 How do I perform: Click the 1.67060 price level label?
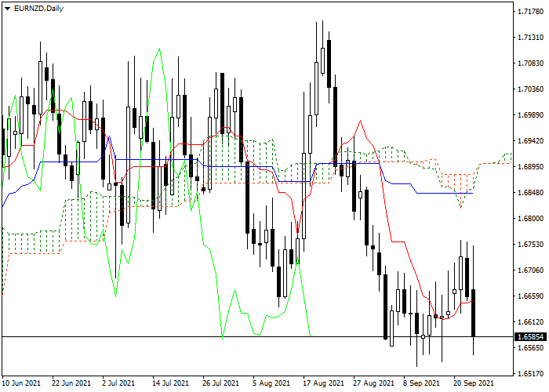coord(530,270)
